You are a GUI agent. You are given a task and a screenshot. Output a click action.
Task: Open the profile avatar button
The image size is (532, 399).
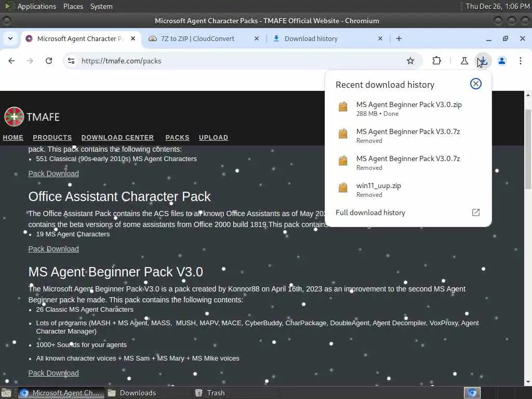502,61
